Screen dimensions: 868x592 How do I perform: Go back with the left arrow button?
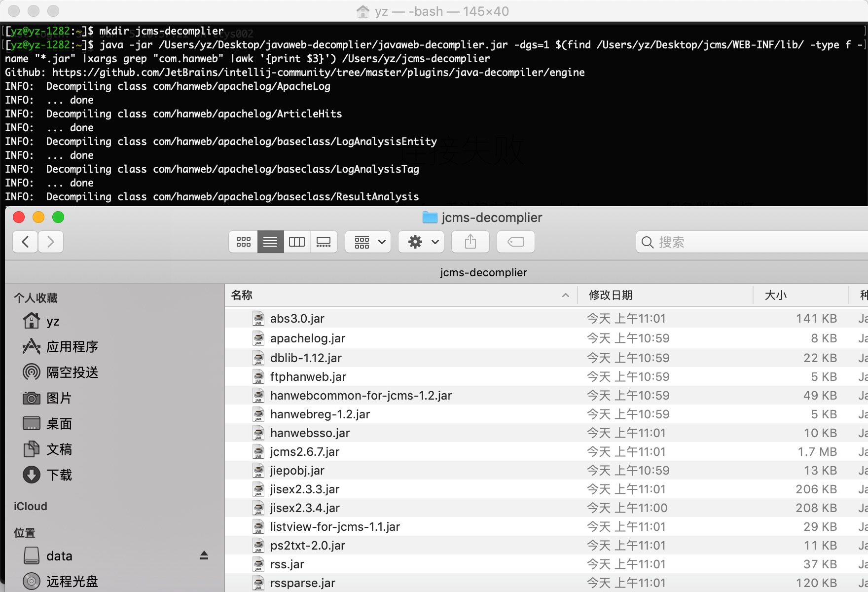(25, 242)
